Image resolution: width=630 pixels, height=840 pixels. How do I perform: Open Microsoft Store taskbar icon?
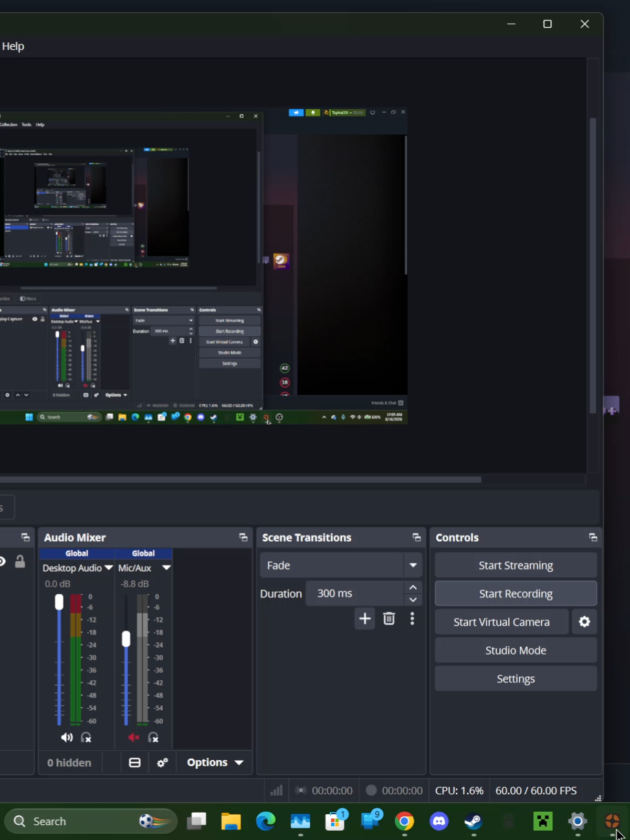336,821
